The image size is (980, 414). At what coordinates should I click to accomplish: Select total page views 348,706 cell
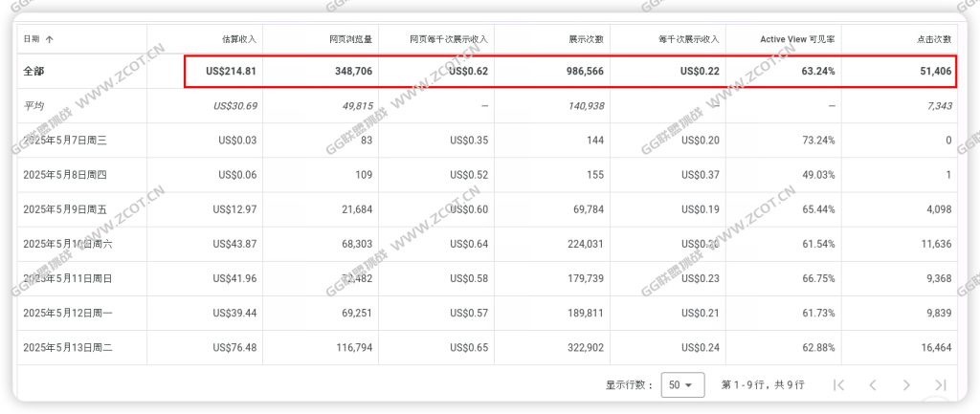352,71
